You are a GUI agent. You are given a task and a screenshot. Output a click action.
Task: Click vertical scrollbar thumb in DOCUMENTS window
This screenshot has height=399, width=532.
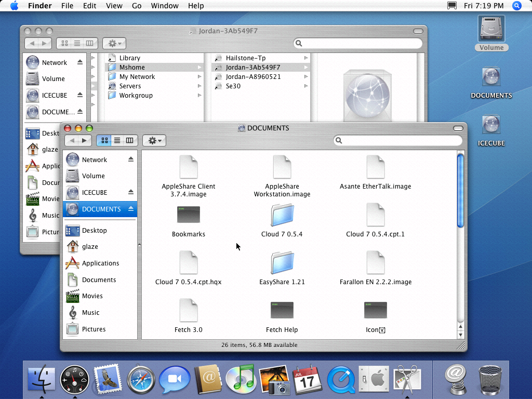coord(460,191)
